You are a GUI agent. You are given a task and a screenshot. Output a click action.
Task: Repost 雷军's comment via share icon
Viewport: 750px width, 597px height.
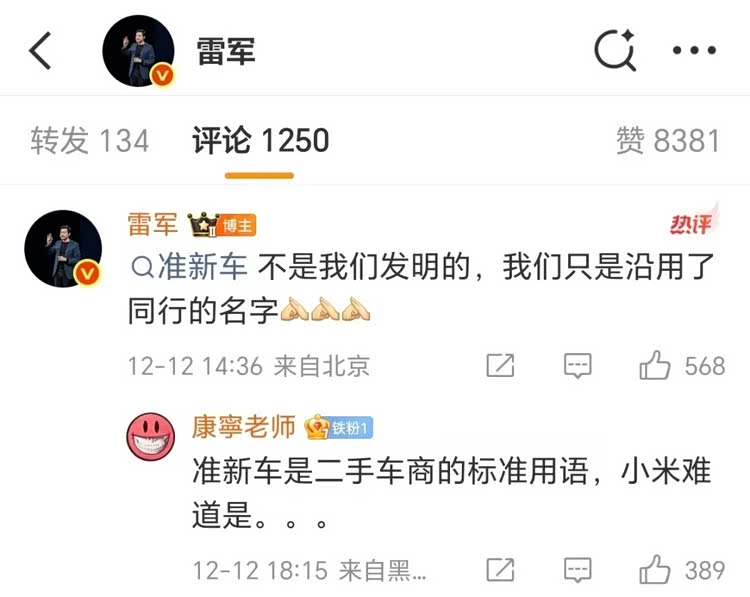[x=500, y=366]
